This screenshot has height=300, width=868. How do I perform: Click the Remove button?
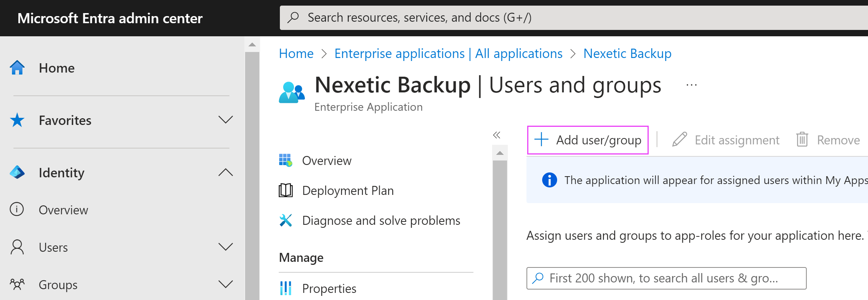point(828,140)
